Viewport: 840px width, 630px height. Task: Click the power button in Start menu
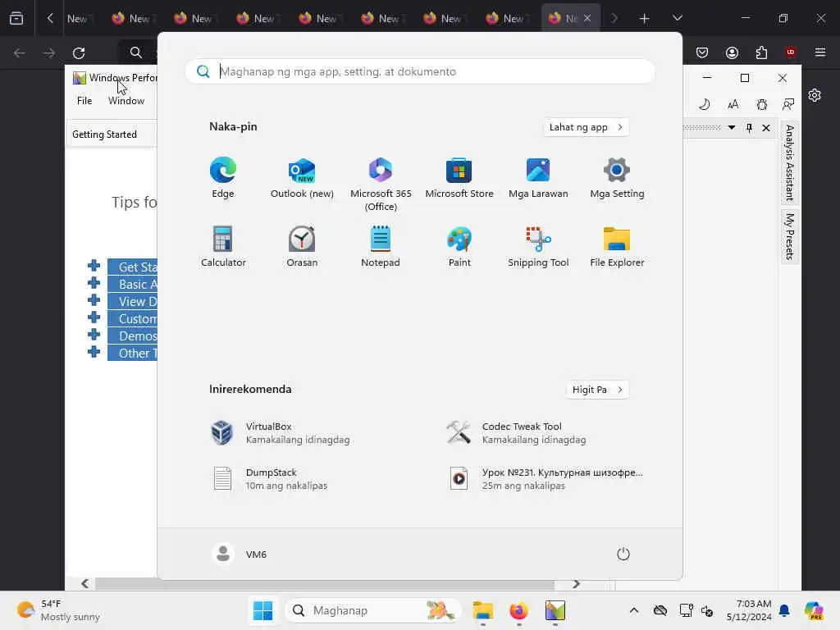[623, 554]
